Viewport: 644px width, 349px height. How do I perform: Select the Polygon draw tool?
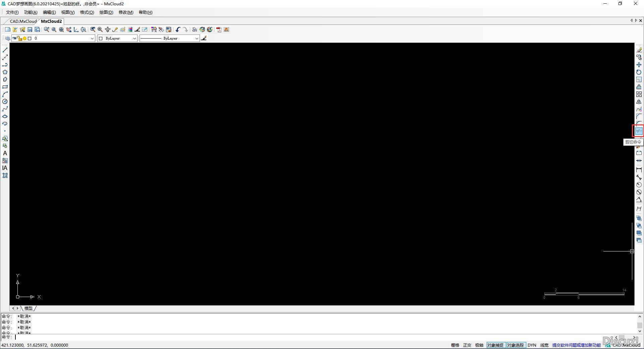(x=5, y=72)
